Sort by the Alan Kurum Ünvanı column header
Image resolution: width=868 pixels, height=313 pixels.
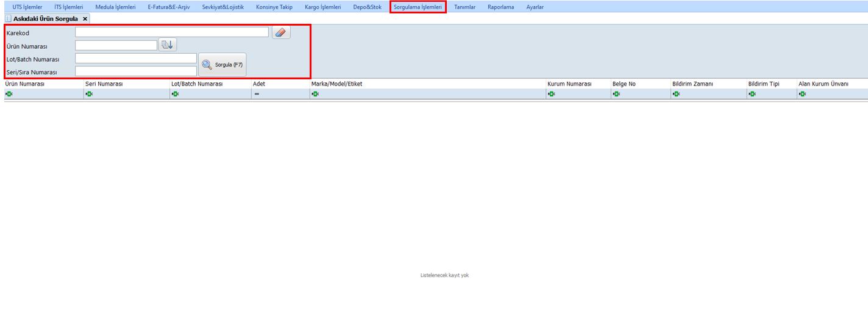[x=823, y=84]
